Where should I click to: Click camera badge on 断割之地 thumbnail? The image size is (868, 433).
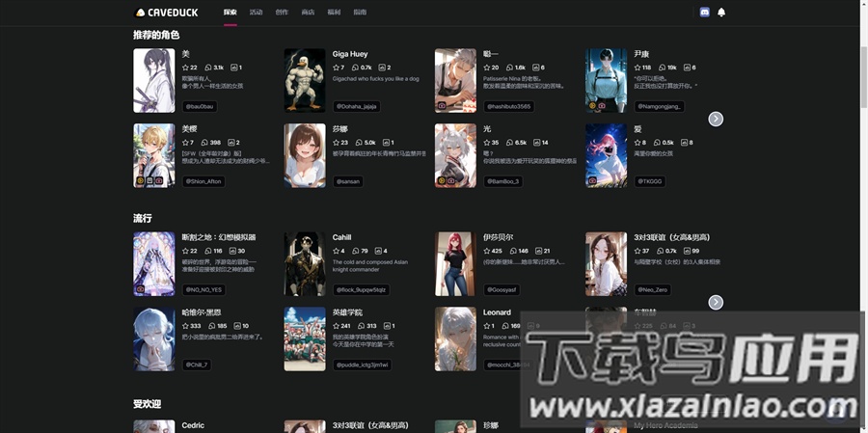tap(140, 289)
